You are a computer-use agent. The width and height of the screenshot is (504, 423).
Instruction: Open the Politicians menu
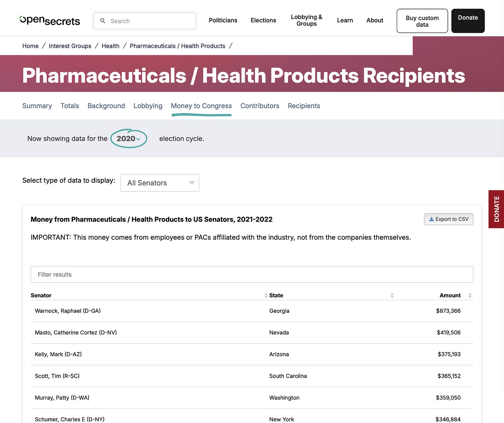(x=223, y=20)
